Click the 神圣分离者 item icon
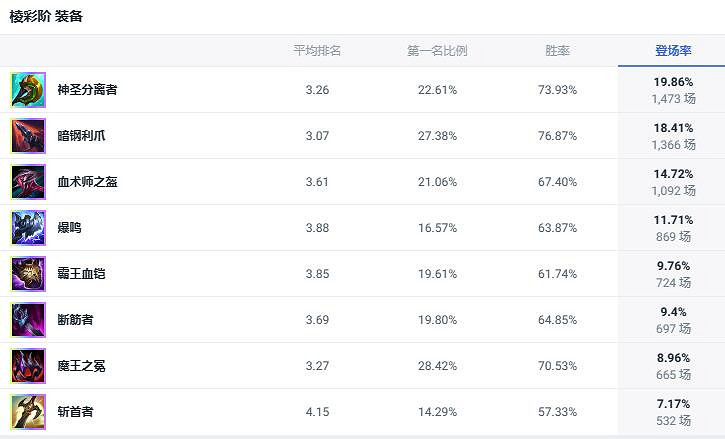 click(x=28, y=90)
